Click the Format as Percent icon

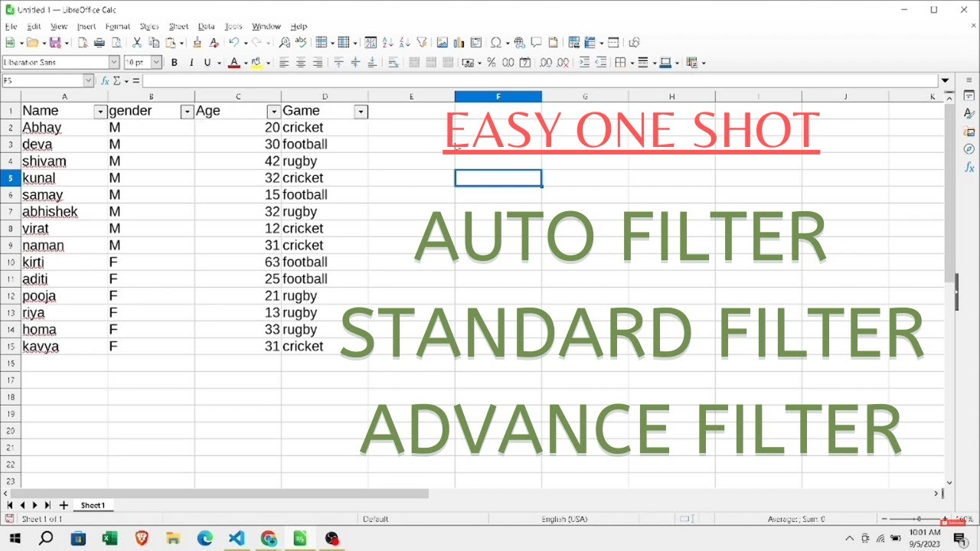(x=491, y=63)
